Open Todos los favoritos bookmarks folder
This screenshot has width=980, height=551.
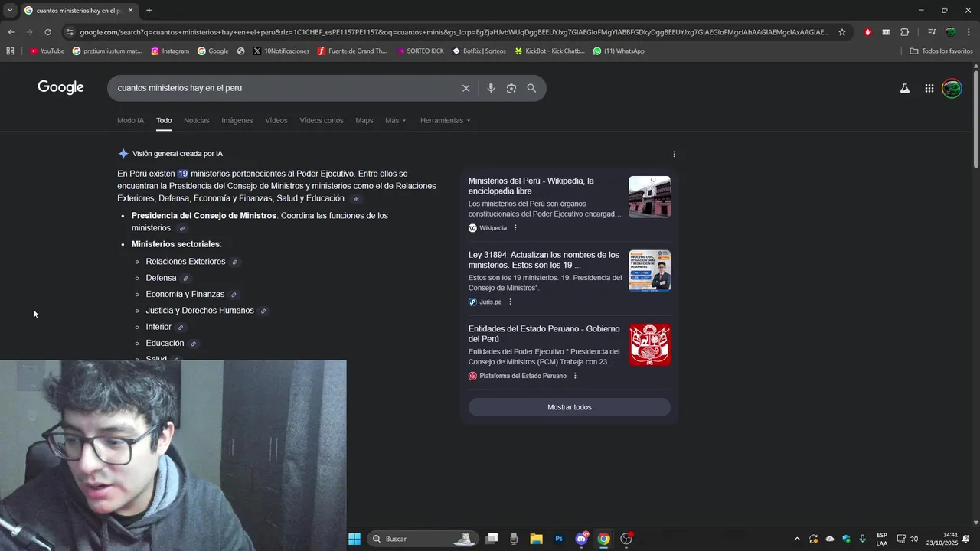point(941,51)
